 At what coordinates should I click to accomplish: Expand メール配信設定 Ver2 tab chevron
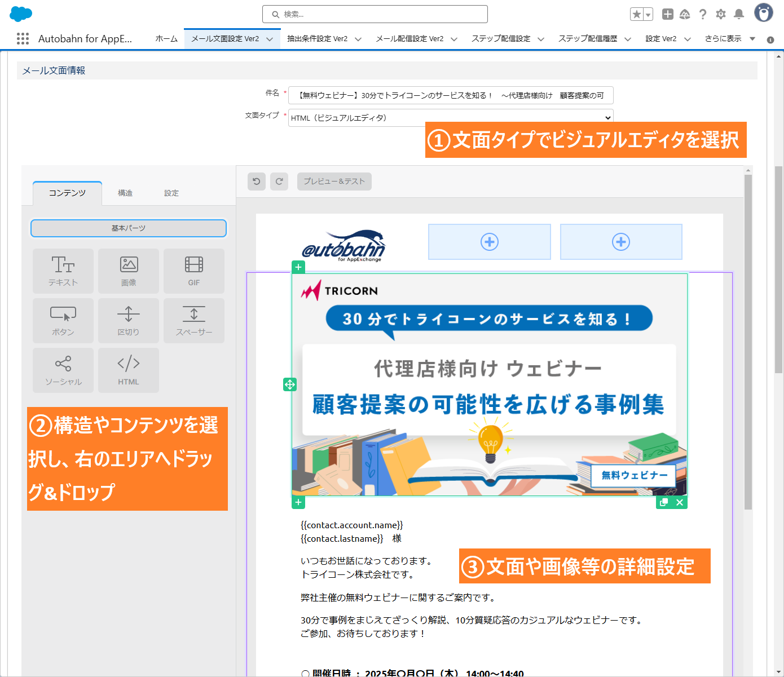[454, 39]
